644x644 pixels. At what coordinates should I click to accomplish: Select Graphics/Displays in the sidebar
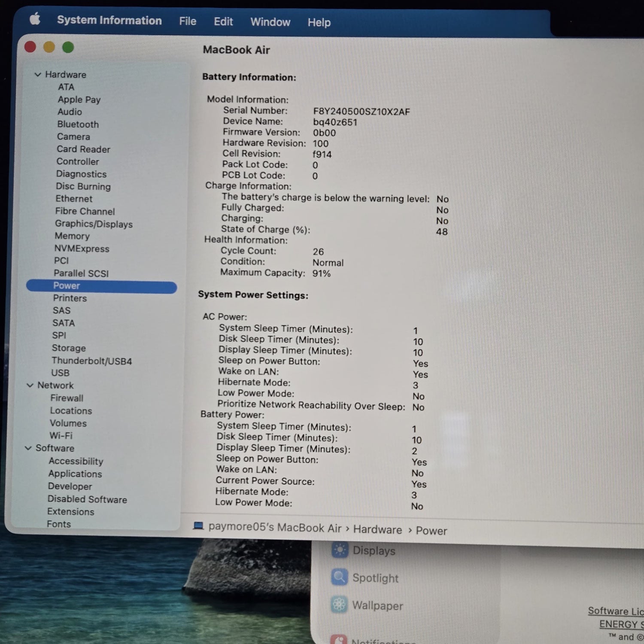click(94, 224)
